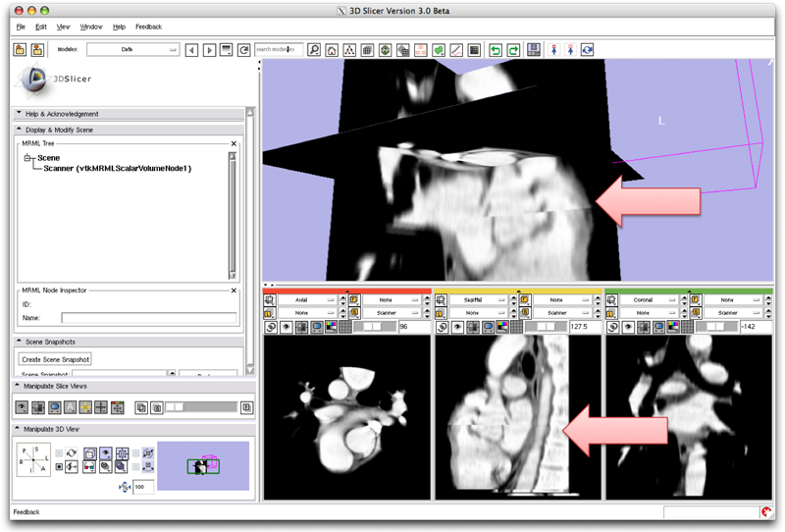785x532 pixels.
Task: Open the Sagittal orientation dropdown
Action: [x=478, y=299]
